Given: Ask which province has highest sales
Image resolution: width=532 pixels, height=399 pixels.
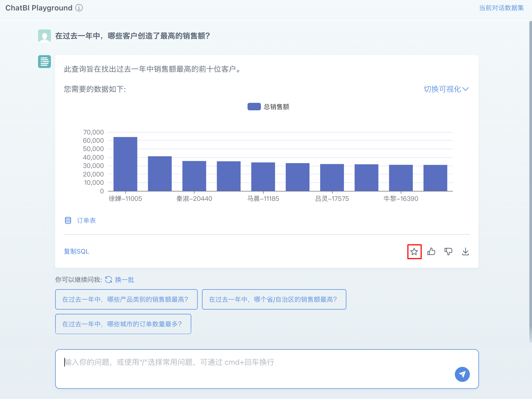Looking at the screenshot, I should tap(274, 299).
